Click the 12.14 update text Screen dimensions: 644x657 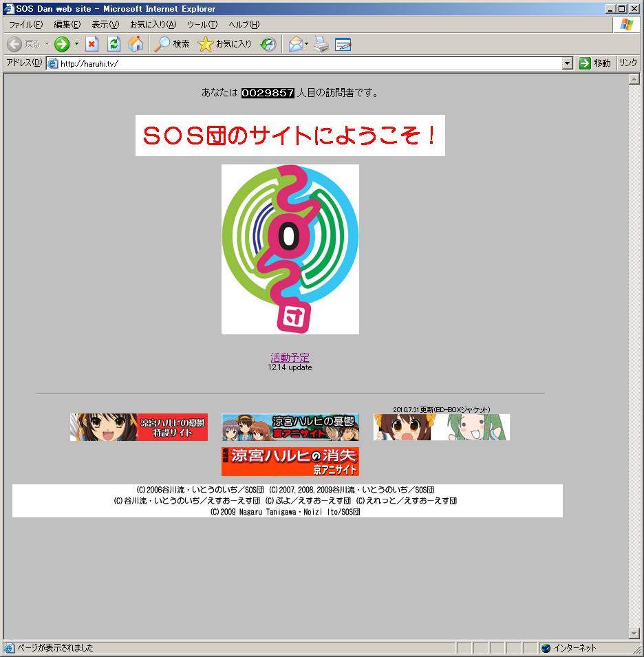[290, 367]
